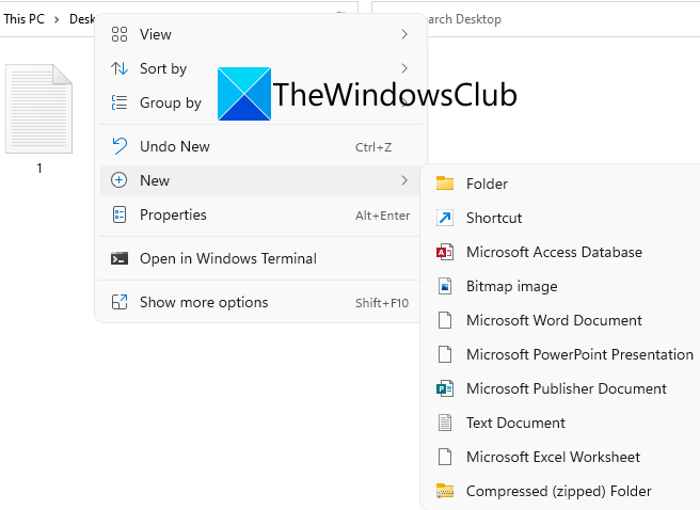This screenshot has width=700, height=510.
Task: Click the yellow Folder icon in submenu
Action: point(445,184)
